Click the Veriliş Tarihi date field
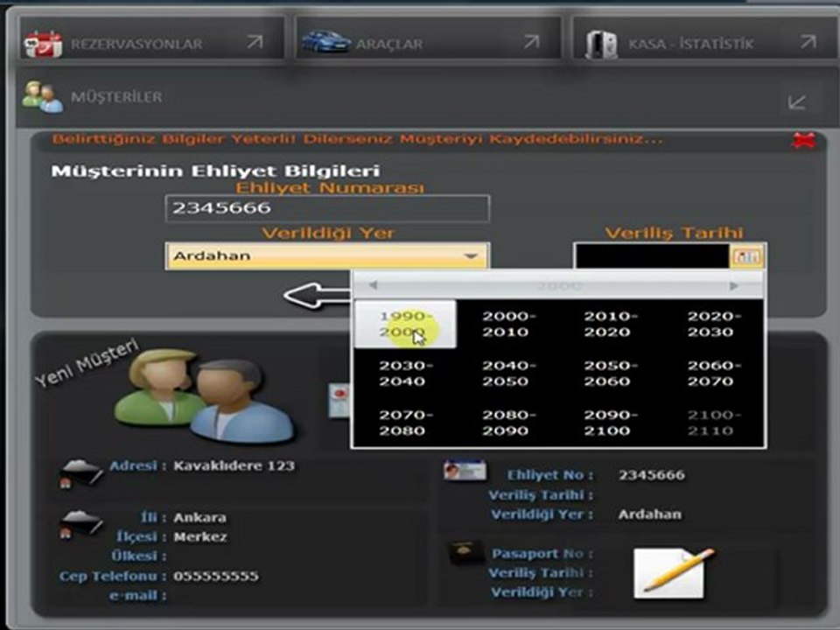Viewport: 840px width, 630px height. coord(652,256)
